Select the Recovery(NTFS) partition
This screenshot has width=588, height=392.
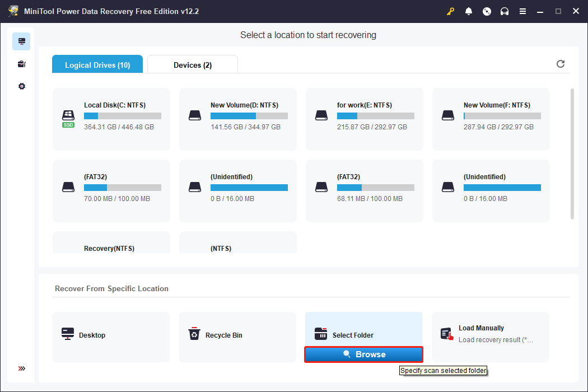111,242
